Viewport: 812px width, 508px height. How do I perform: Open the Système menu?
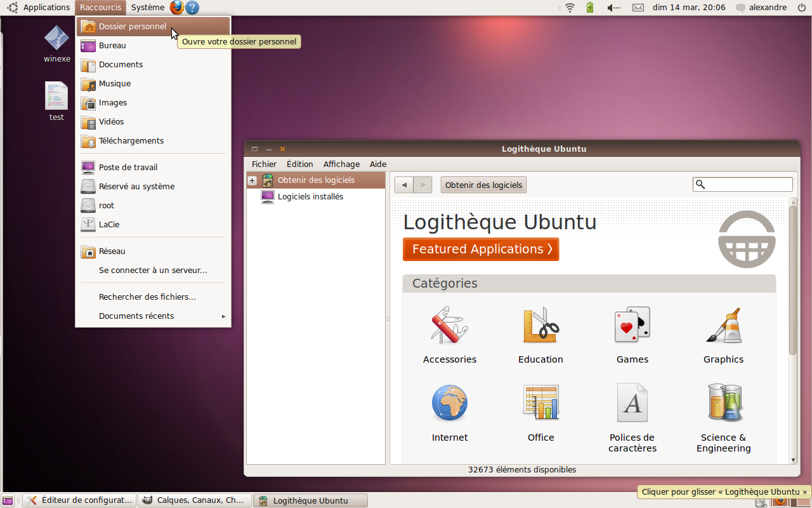(148, 8)
